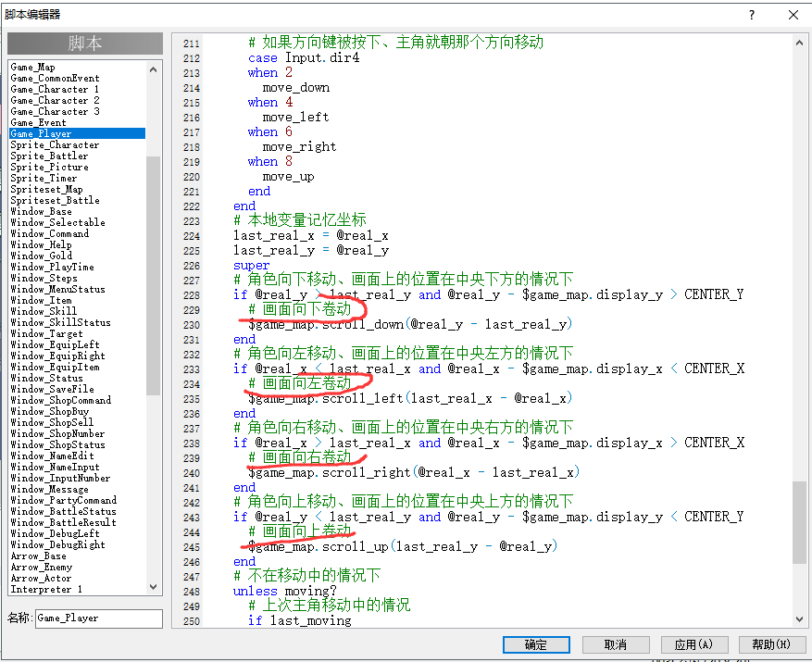This screenshot has width=812, height=662.
Task: Select the highlighted Game_Player script
Action: [77, 133]
